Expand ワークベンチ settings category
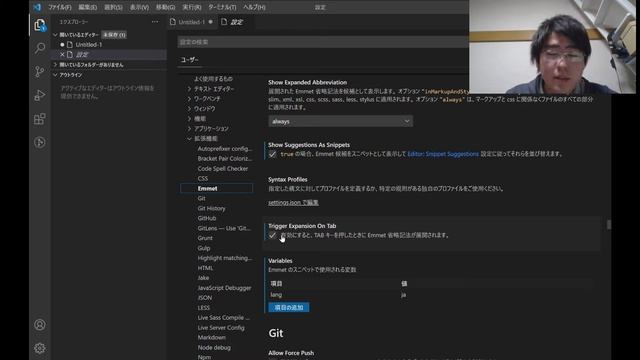The height and width of the screenshot is (360, 640). tap(189, 99)
